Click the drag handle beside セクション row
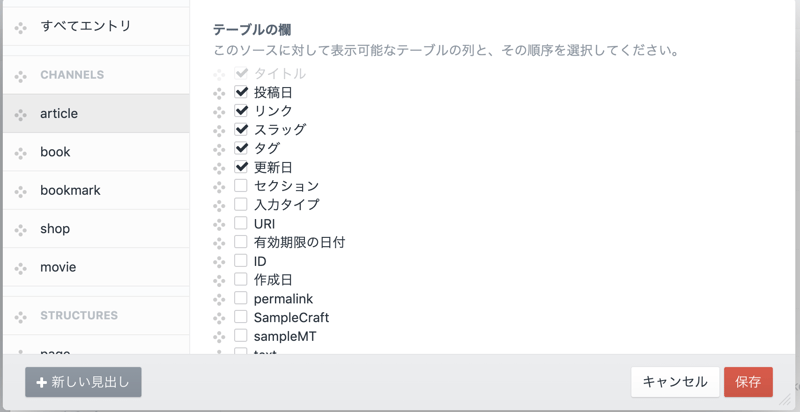The image size is (800, 412). click(x=220, y=187)
